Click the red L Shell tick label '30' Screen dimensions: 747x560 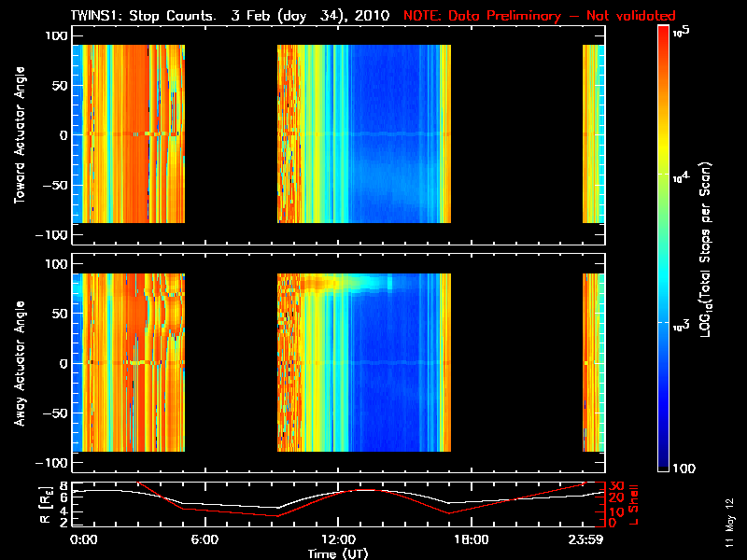click(616, 486)
